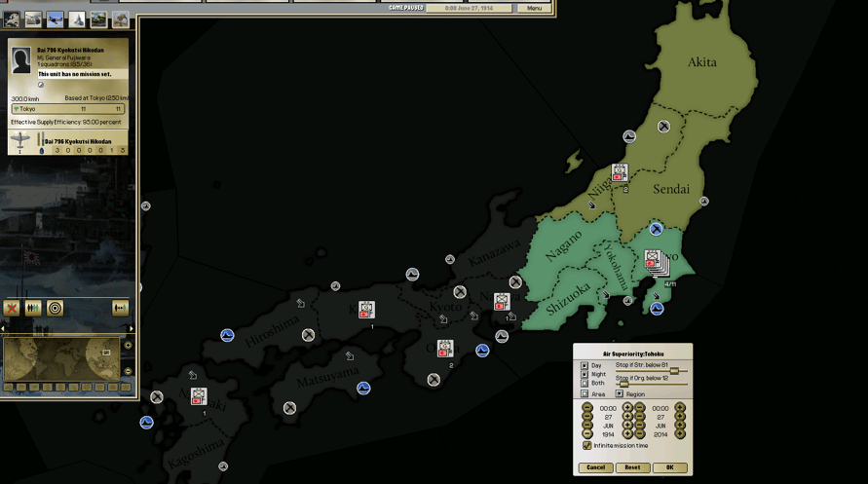The width and height of the screenshot is (868, 484).
Task: Click Cancel in Air Superiority dialog
Action: click(x=596, y=467)
